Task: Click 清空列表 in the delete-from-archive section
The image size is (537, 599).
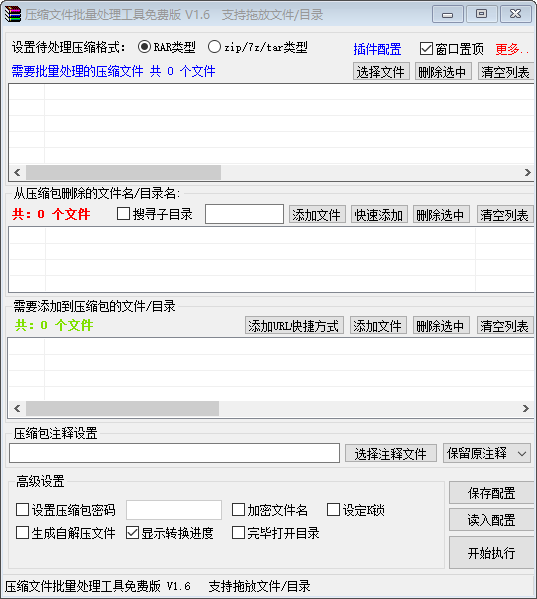Action: [x=505, y=214]
